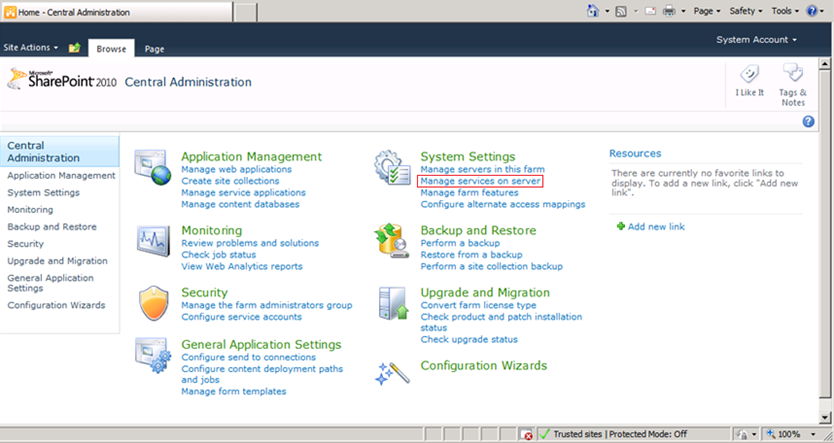
Task: Switch to the Page ribbon tab
Action: pos(154,49)
